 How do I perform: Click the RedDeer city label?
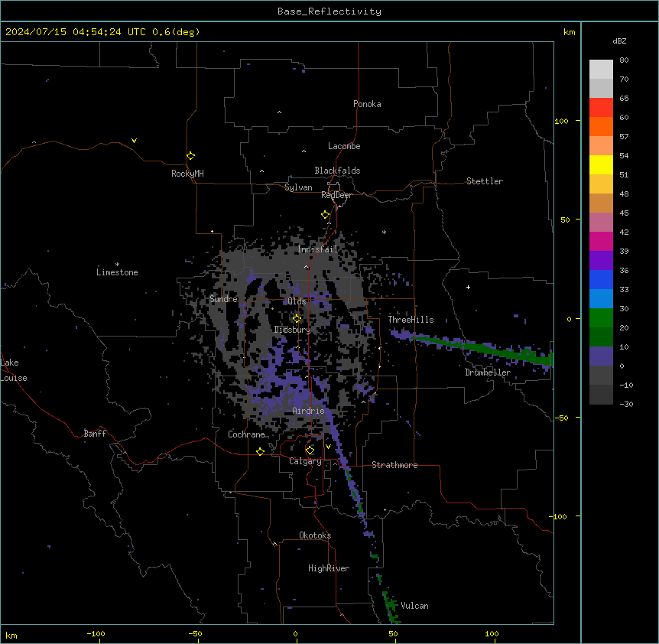(x=336, y=195)
